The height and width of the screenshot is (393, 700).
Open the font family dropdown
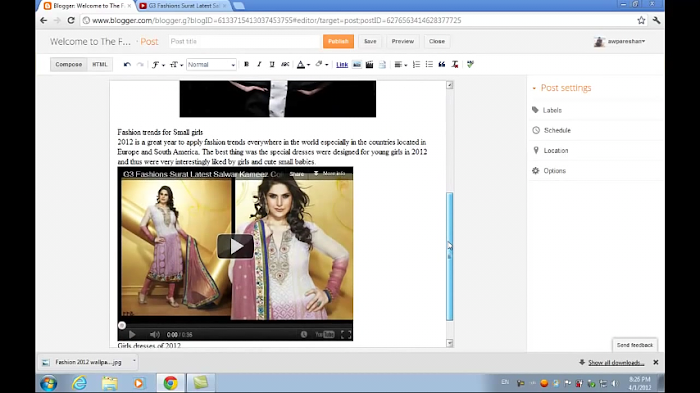pyautogui.click(x=158, y=64)
